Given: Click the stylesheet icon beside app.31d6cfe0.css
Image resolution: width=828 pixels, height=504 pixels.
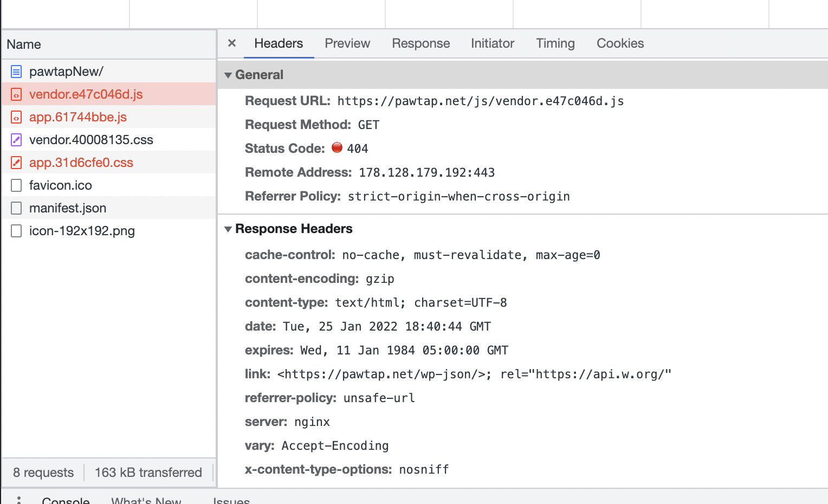Looking at the screenshot, I should click(x=16, y=163).
